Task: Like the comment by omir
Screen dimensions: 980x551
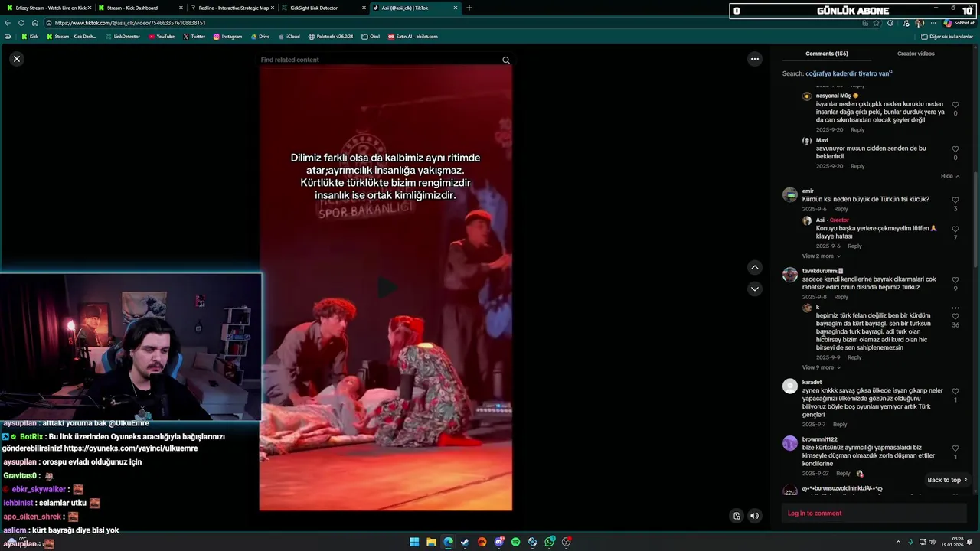Action: click(x=955, y=201)
